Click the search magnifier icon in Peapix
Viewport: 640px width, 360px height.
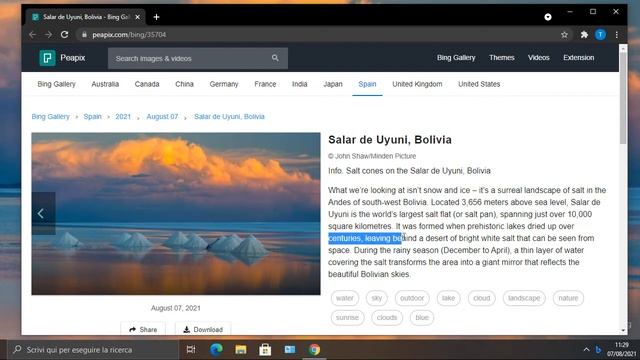[x=275, y=58]
